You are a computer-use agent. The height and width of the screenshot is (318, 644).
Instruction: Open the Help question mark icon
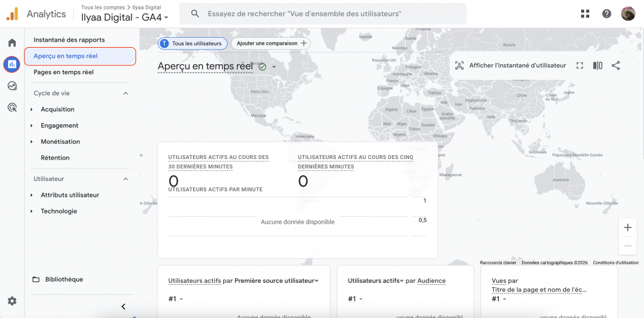point(607,14)
